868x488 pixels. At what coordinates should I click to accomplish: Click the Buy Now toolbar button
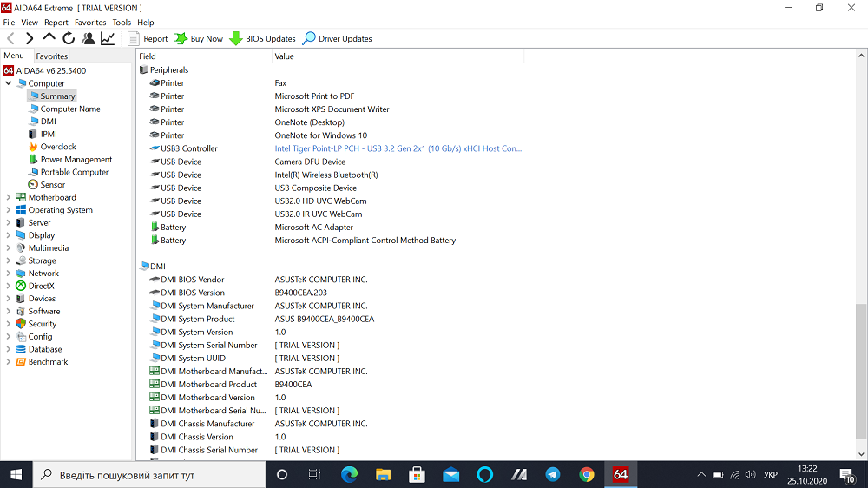(x=199, y=39)
